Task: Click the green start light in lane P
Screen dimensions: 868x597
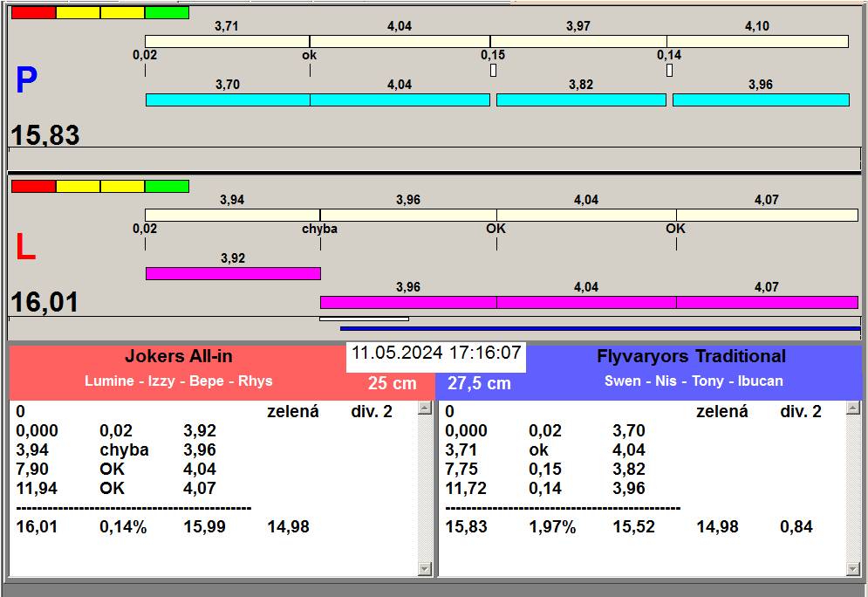Action: [x=167, y=13]
